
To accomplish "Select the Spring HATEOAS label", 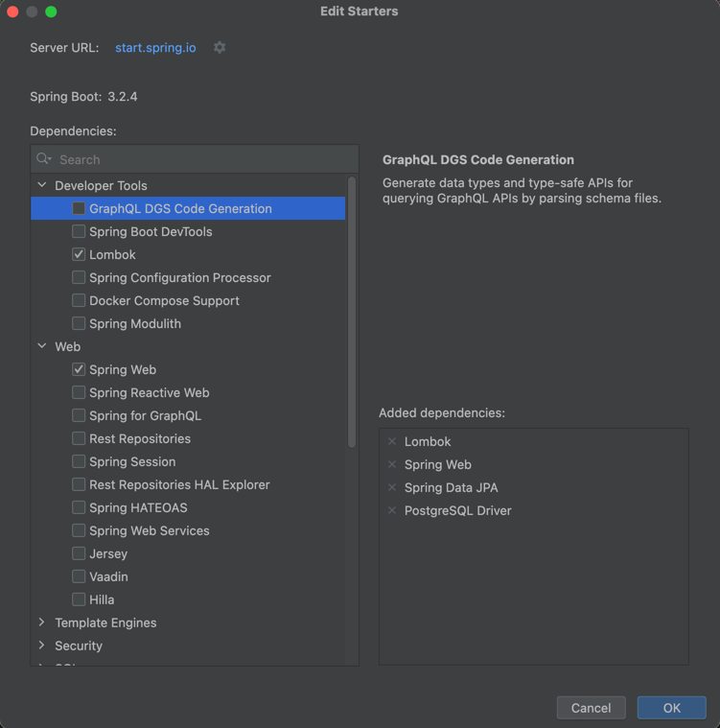I will (138, 507).
